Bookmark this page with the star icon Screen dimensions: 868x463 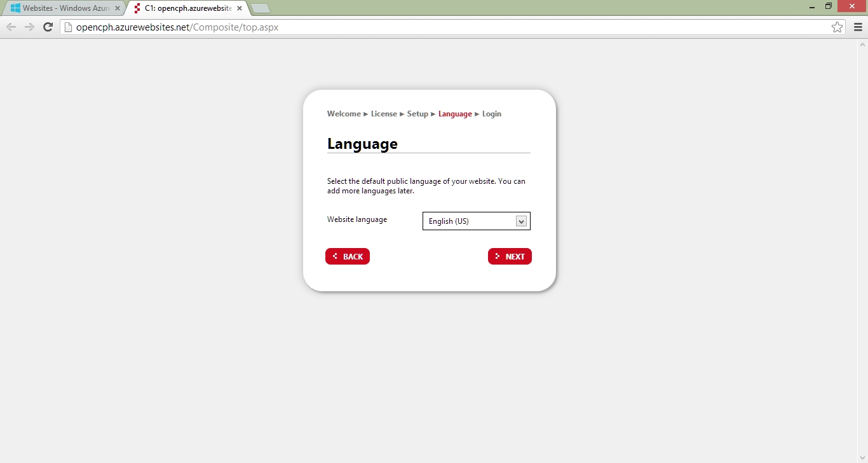coord(837,27)
